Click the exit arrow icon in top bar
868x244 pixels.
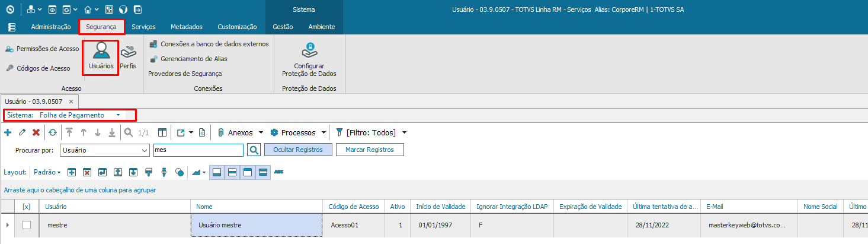[137, 9]
